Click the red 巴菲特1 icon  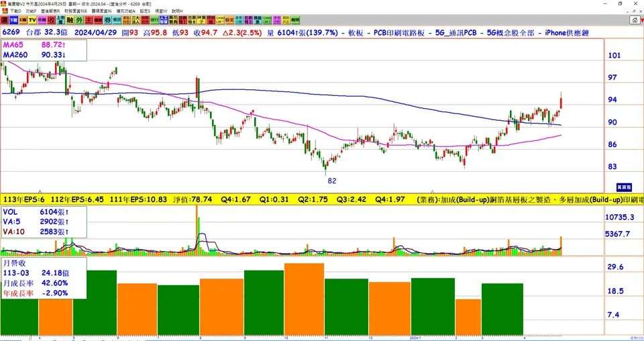(x=182, y=20)
